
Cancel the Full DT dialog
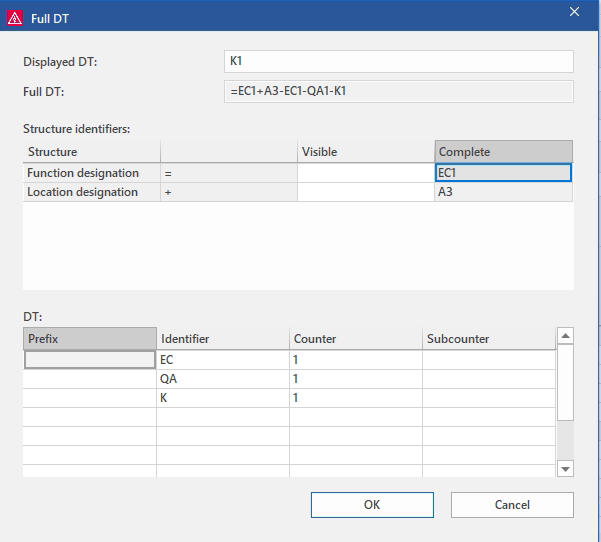tap(512, 505)
